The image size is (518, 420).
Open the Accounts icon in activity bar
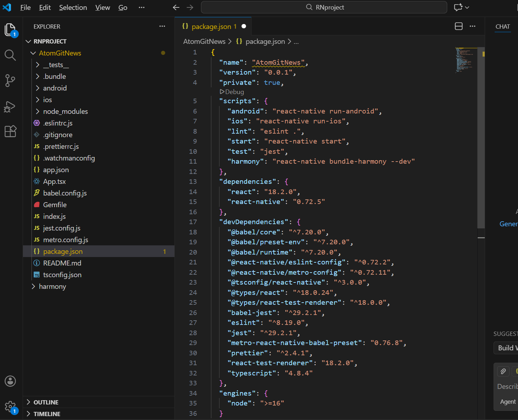click(10, 381)
